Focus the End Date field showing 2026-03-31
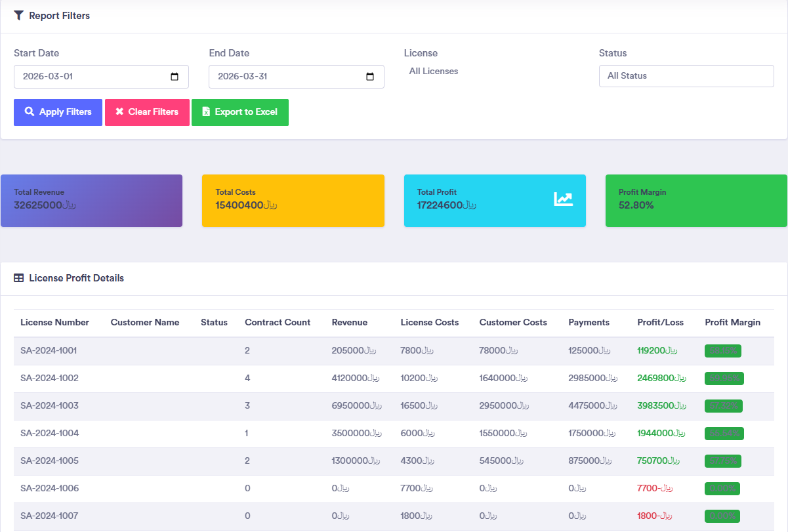 [297, 77]
